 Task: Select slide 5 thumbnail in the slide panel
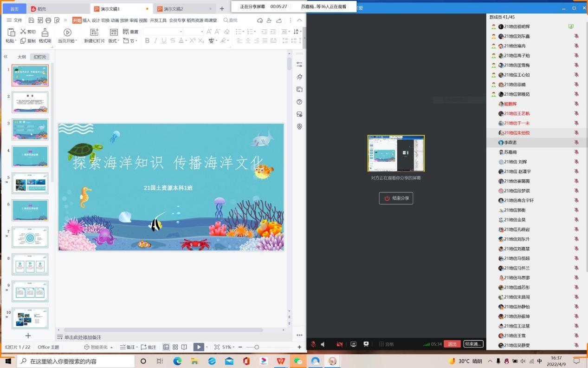(x=30, y=183)
